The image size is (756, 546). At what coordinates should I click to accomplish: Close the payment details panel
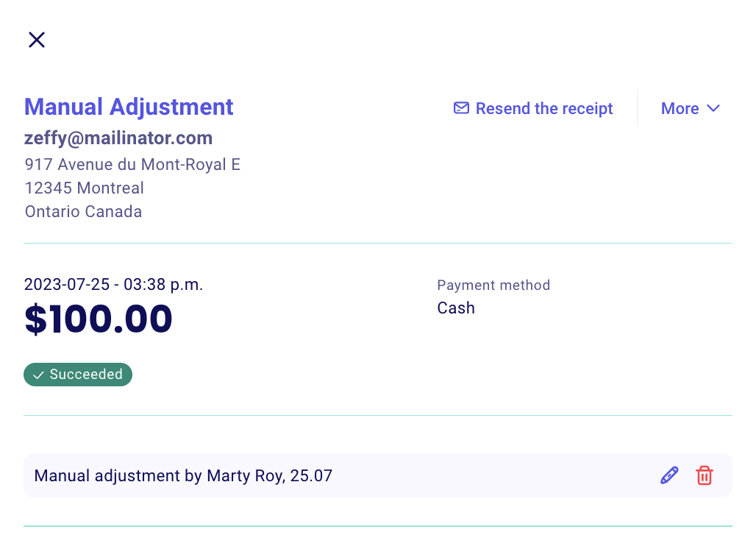(37, 40)
